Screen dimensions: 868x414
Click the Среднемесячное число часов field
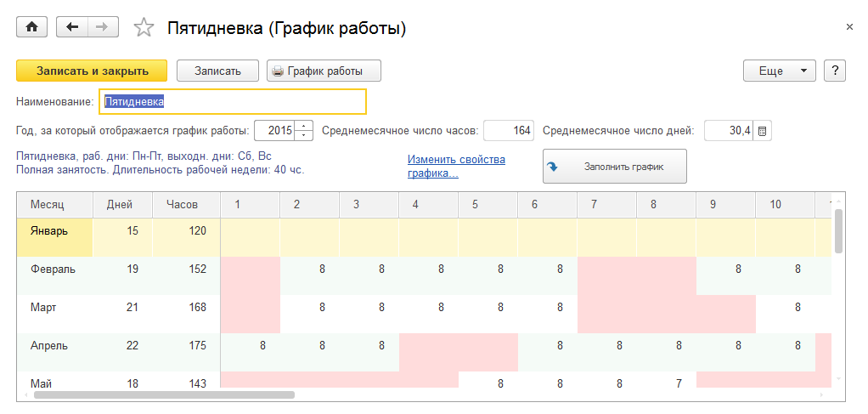509,131
